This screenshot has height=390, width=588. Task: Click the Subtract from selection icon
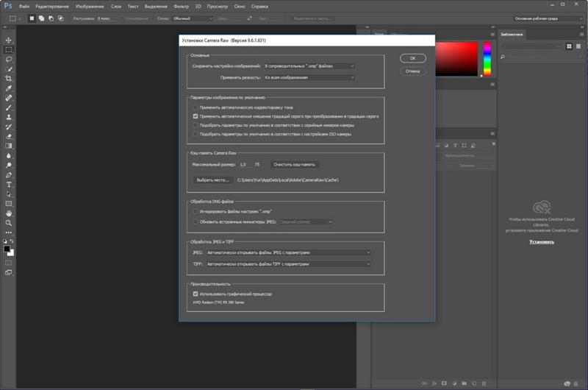point(51,18)
